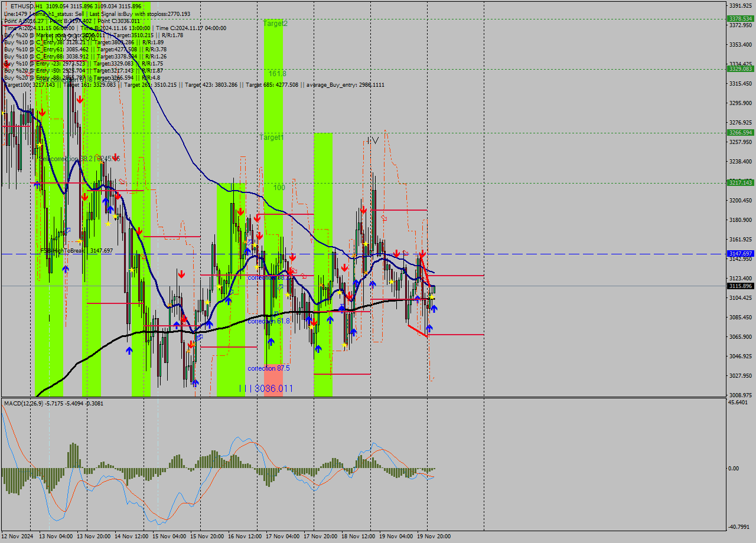Click the green 3217.143 price tag
This screenshot has width=756, height=543.
click(x=740, y=183)
